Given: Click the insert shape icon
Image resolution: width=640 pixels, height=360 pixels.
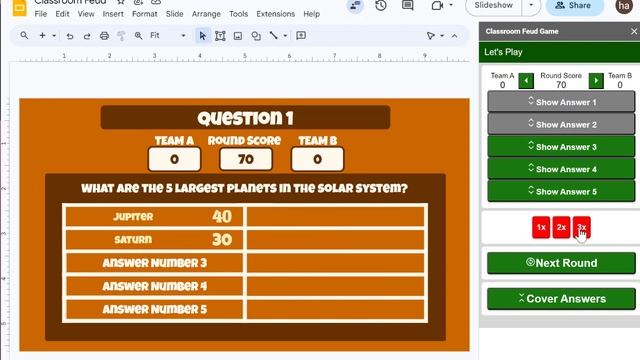Looking at the screenshot, I should point(256,36).
